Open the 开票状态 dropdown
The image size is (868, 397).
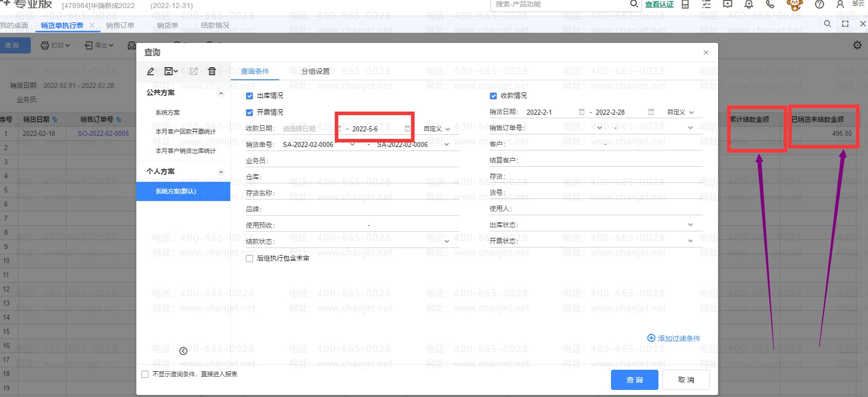click(x=690, y=241)
